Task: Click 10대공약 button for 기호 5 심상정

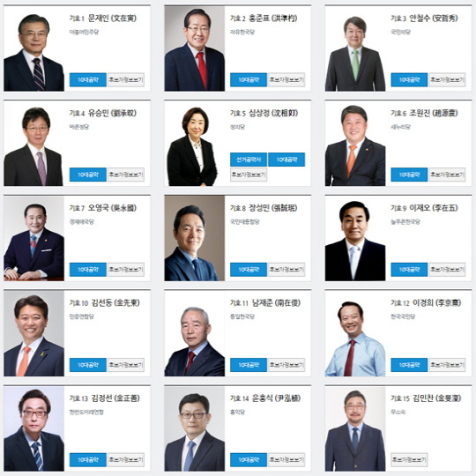Action: click(286, 160)
